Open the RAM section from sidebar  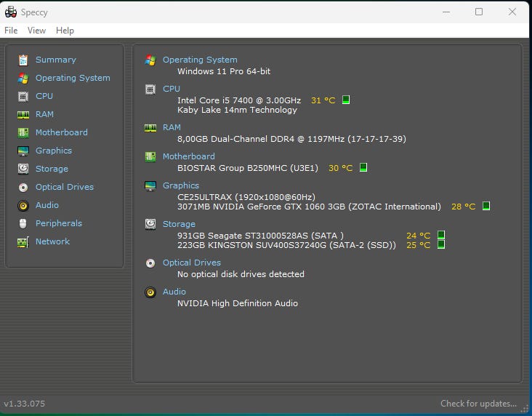coord(44,114)
